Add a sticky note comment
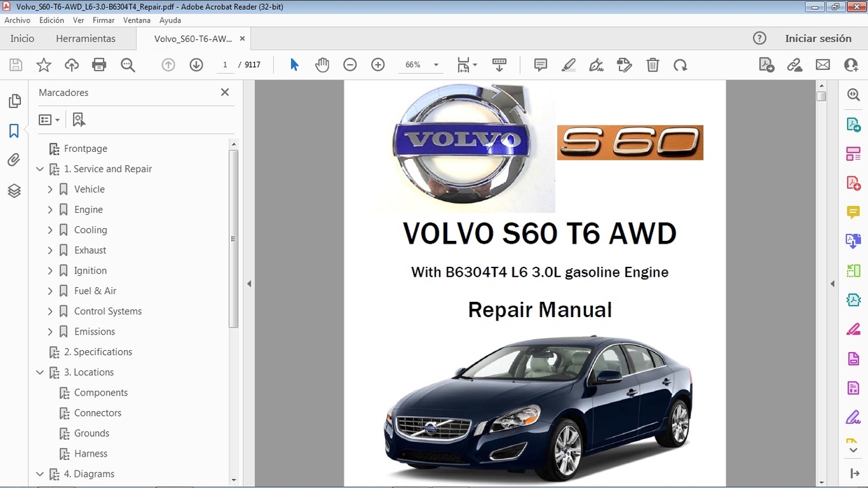The height and width of the screenshot is (488, 868). click(x=540, y=65)
